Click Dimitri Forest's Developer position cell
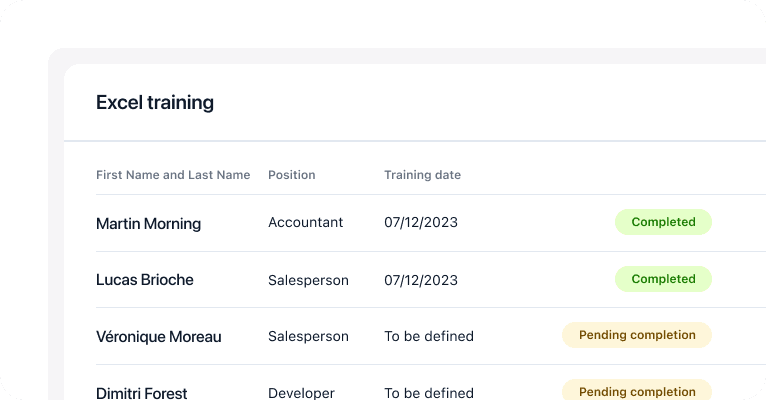This screenshot has height=400, width=766. [301, 393]
